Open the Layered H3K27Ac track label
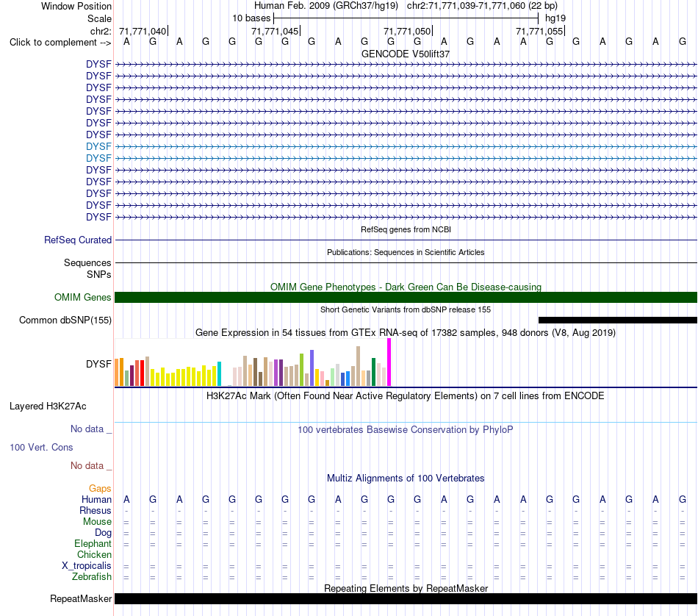Viewport: 698px width, 616px height. coord(48,407)
